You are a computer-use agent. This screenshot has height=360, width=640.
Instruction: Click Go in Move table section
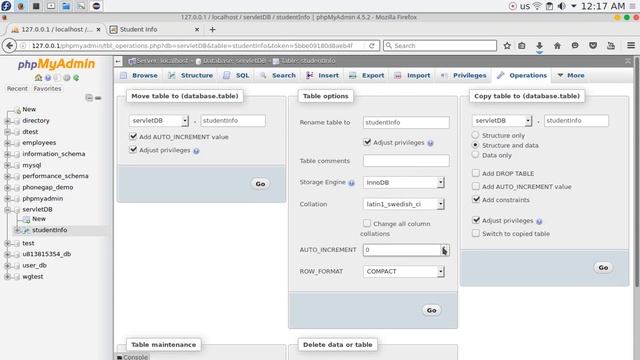coord(260,184)
